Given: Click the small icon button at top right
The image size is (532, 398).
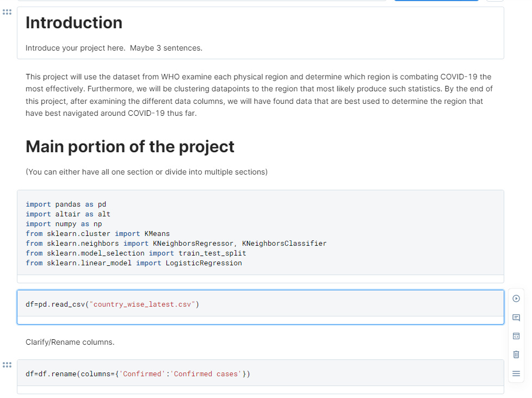Looking at the screenshot, I should tap(494, 2).
